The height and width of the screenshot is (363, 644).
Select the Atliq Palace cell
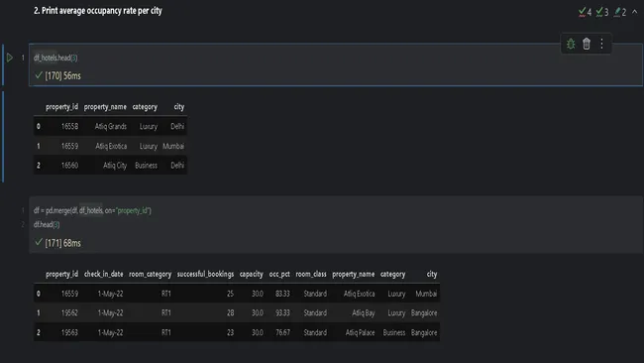tap(360, 332)
